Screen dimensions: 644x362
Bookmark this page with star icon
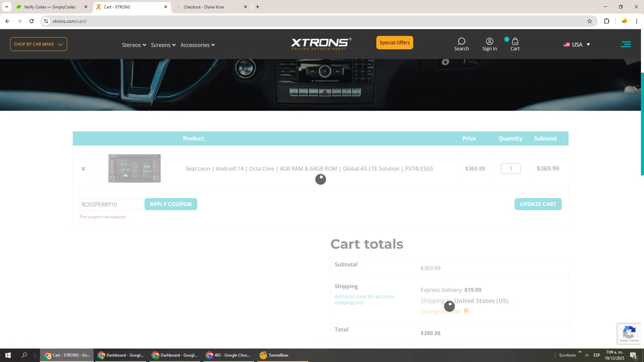click(x=589, y=21)
